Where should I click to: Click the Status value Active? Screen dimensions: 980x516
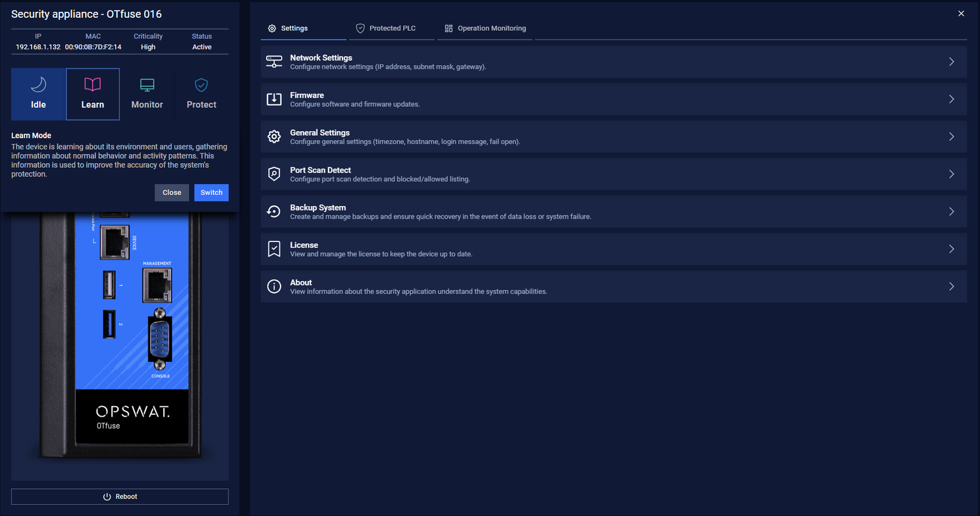202,47
